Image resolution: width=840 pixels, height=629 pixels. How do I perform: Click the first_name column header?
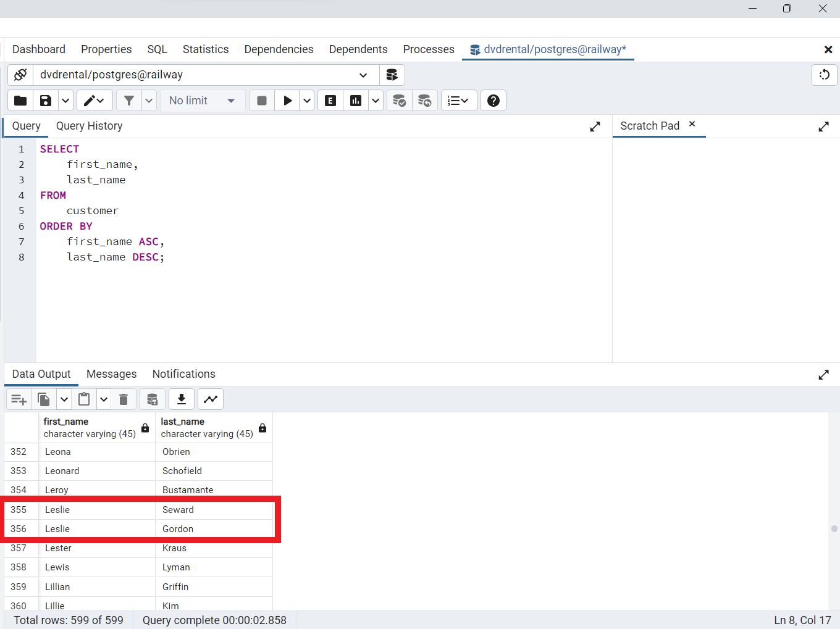(x=96, y=427)
